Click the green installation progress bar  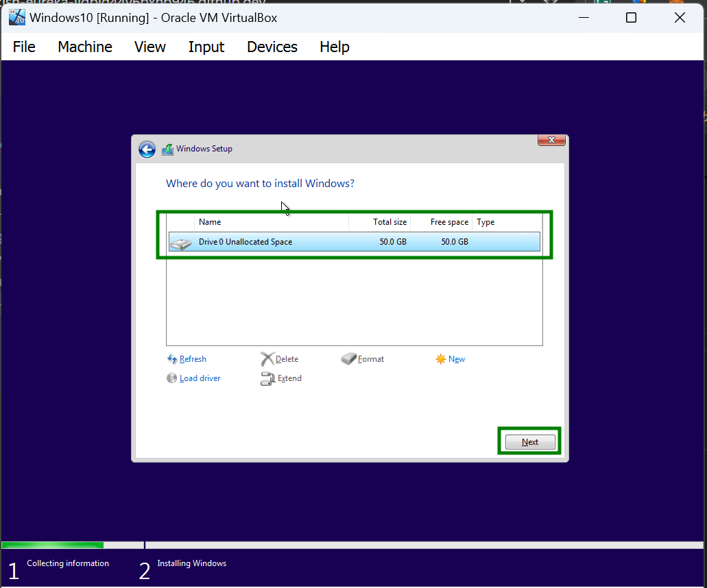coord(53,546)
